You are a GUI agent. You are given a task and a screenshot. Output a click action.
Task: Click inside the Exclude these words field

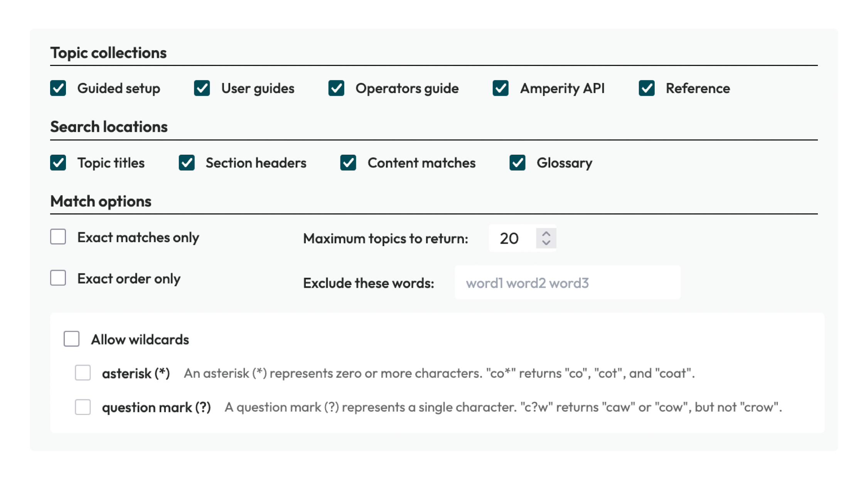coord(568,282)
